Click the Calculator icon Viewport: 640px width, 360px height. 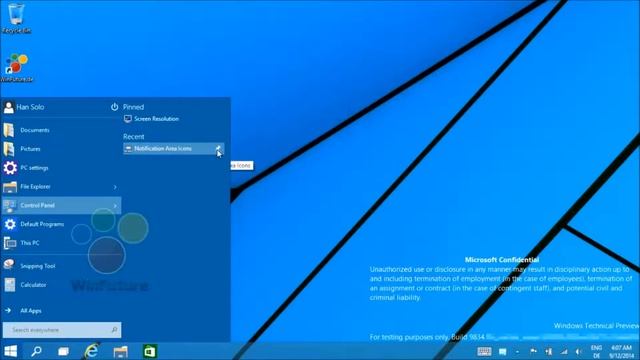pyautogui.click(x=10, y=284)
